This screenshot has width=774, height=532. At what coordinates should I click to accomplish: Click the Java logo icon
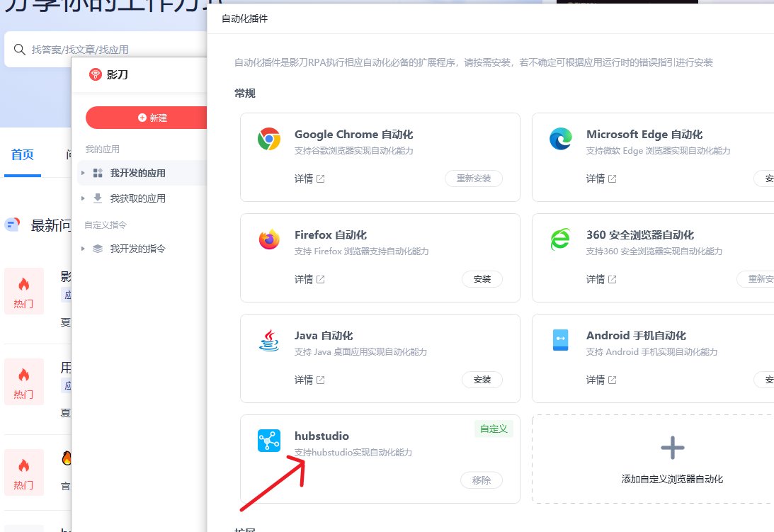(x=269, y=340)
